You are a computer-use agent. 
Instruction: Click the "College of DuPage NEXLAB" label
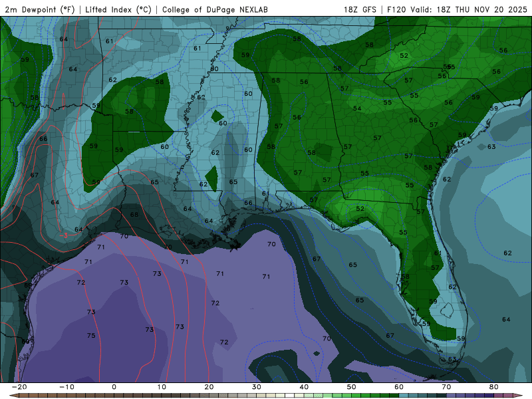[x=215, y=9]
